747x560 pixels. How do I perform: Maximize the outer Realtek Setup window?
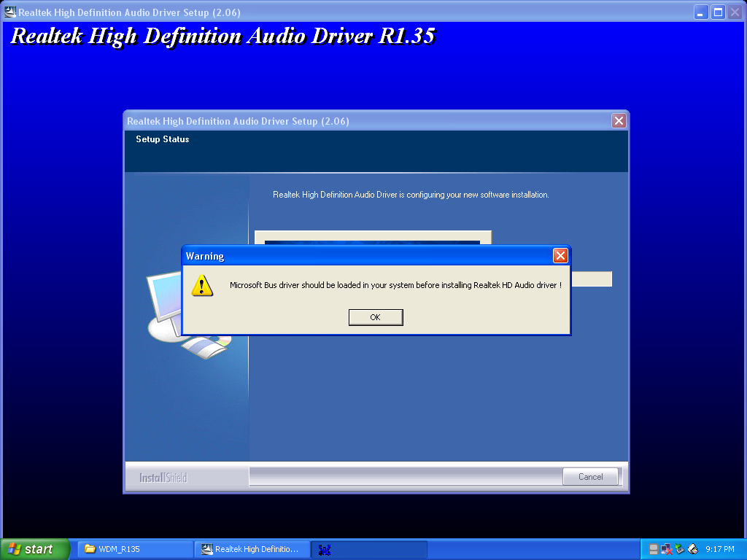[718, 12]
